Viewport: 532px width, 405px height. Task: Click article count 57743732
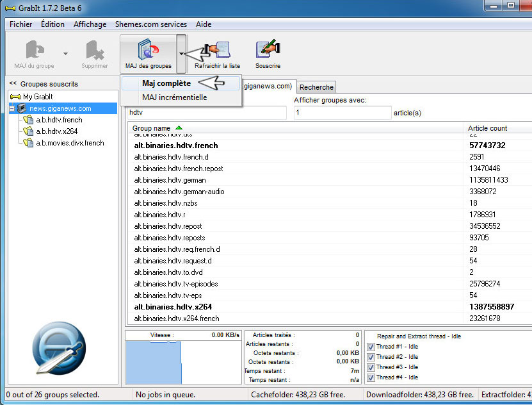tap(487, 145)
